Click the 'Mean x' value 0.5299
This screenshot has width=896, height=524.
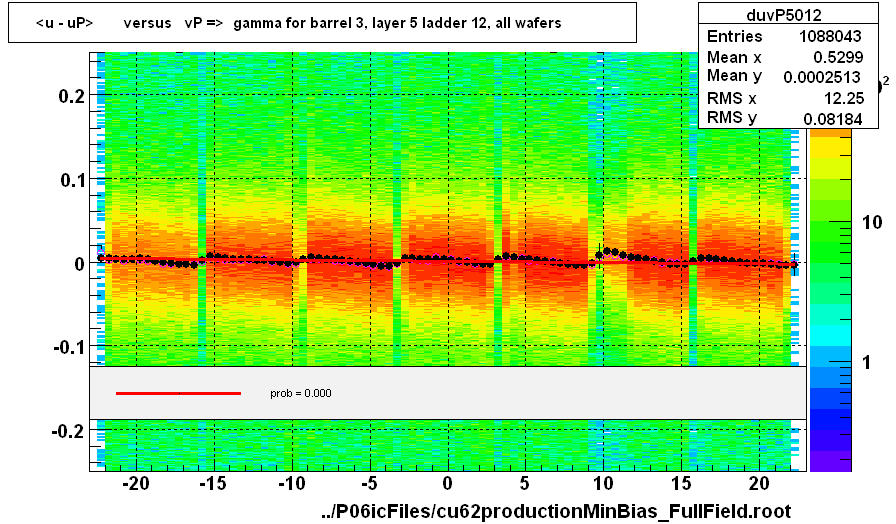[x=838, y=57]
